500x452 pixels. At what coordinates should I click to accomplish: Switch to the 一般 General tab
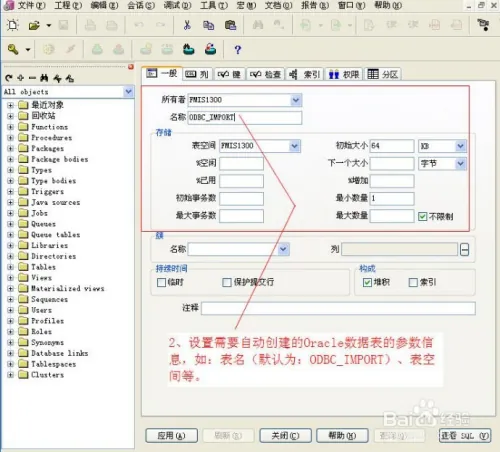pyautogui.click(x=162, y=73)
